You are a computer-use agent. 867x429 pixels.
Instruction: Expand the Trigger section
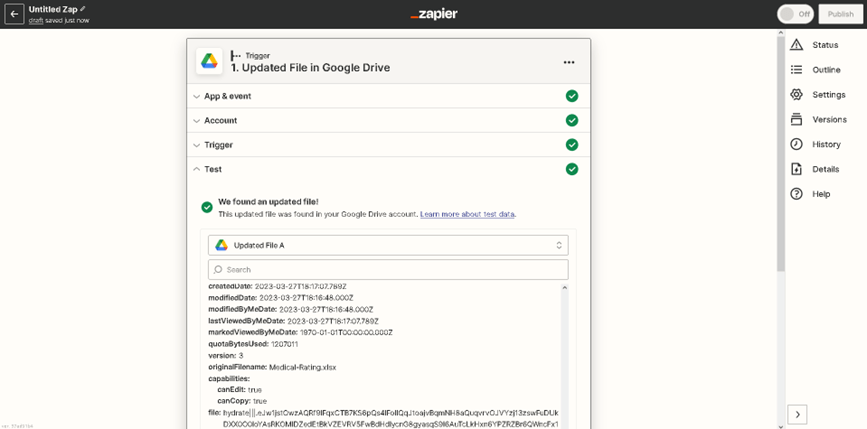tap(388, 145)
